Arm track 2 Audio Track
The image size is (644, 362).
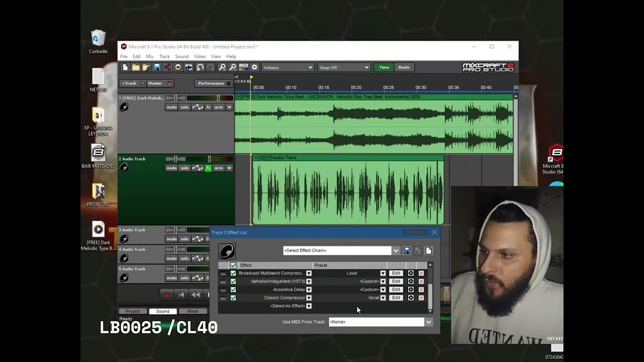pos(218,168)
